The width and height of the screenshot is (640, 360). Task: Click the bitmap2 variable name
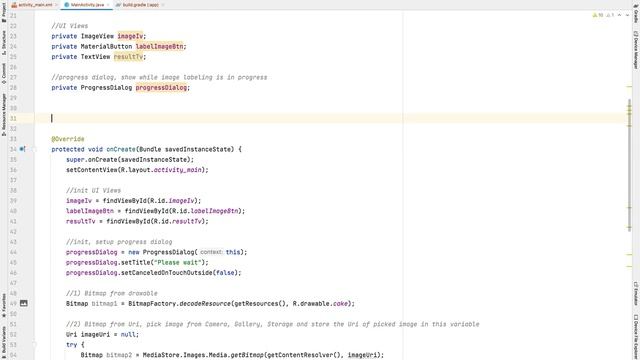click(x=119, y=355)
